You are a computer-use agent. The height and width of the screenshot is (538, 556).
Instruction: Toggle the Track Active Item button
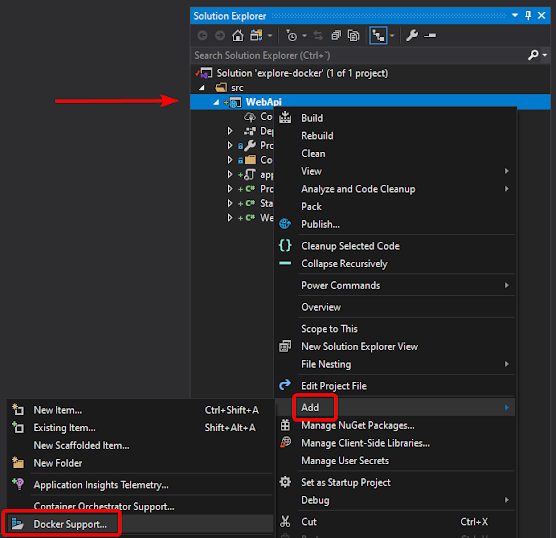pos(378,35)
